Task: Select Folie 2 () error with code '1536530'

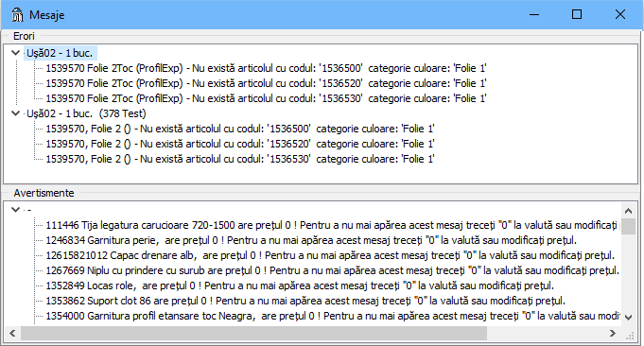Action: pyautogui.click(x=240, y=159)
